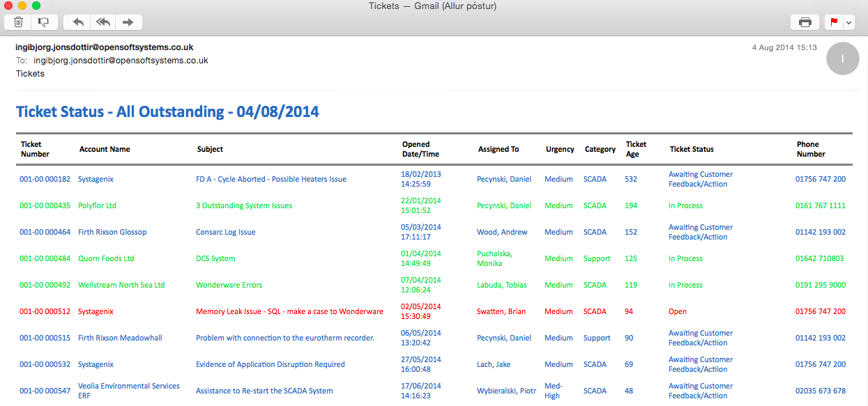Click subject 'Wonderware Errors'

229,285
